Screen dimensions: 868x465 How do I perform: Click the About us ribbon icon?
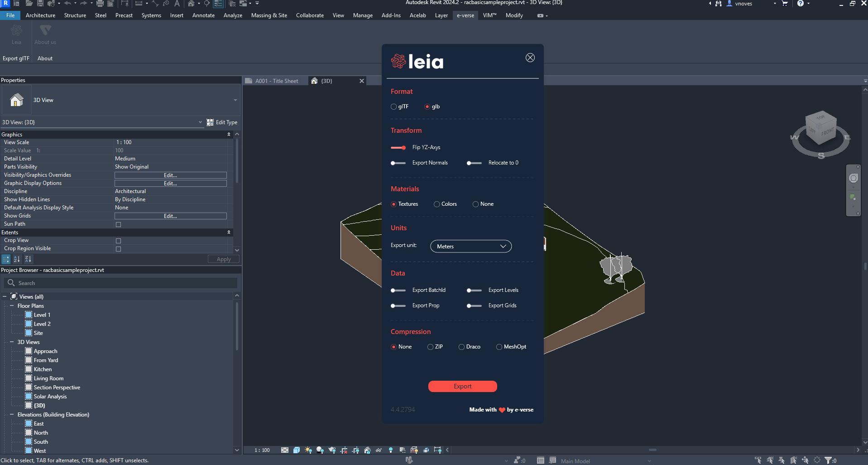coord(45,34)
